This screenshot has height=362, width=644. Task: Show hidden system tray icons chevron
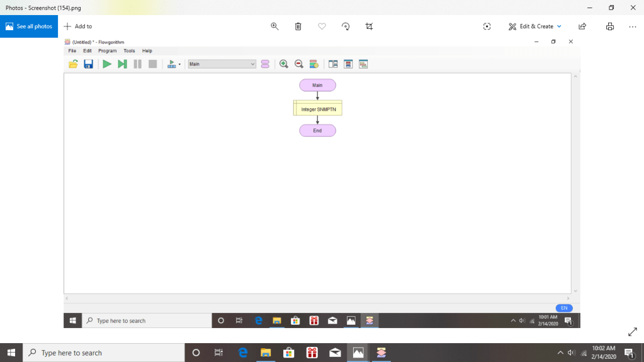(x=560, y=353)
